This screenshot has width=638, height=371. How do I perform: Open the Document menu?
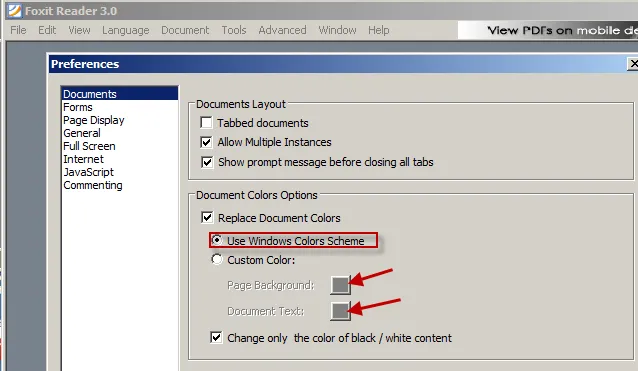point(185,30)
